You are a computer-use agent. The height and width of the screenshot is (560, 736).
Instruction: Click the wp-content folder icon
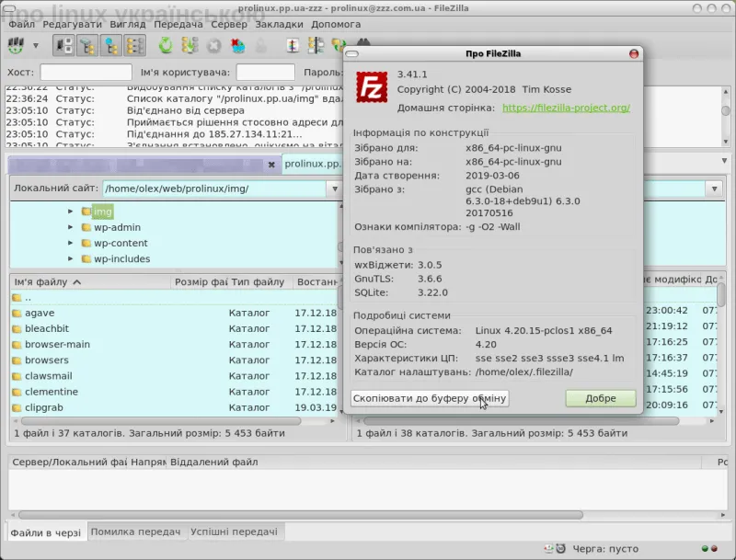coord(86,244)
